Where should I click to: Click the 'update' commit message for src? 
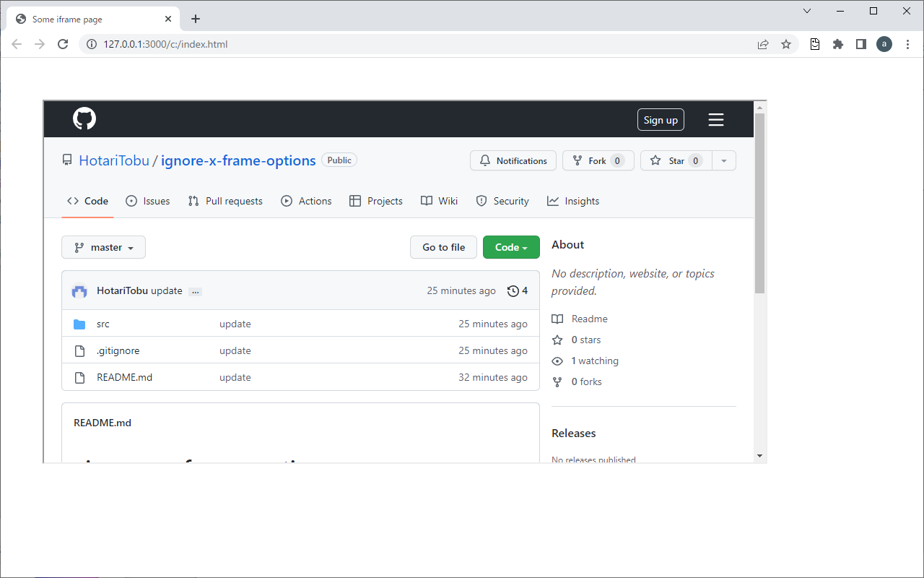pyautogui.click(x=235, y=324)
